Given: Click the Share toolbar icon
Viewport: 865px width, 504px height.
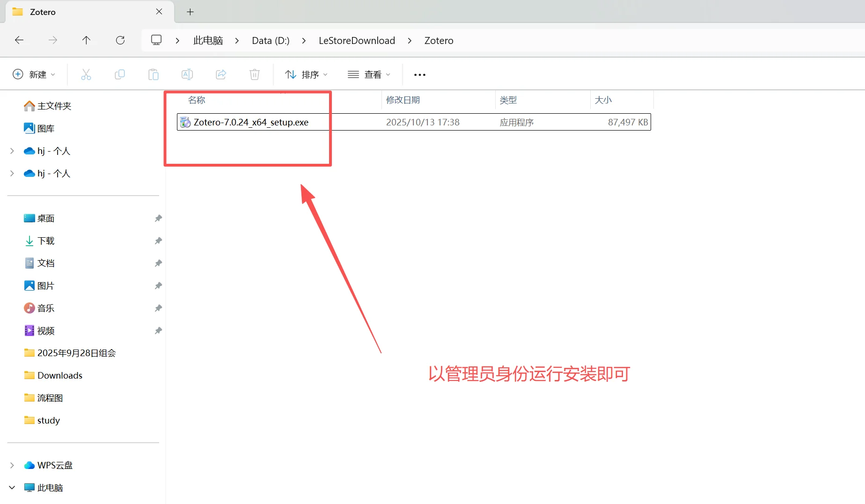Looking at the screenshot, I should [221, 74].
